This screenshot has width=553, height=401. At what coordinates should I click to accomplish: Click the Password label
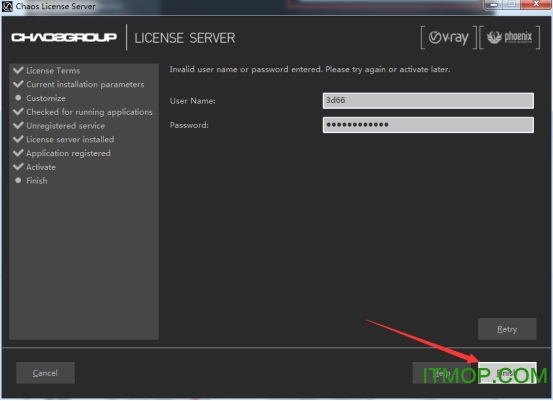click(x=189, y=125)
